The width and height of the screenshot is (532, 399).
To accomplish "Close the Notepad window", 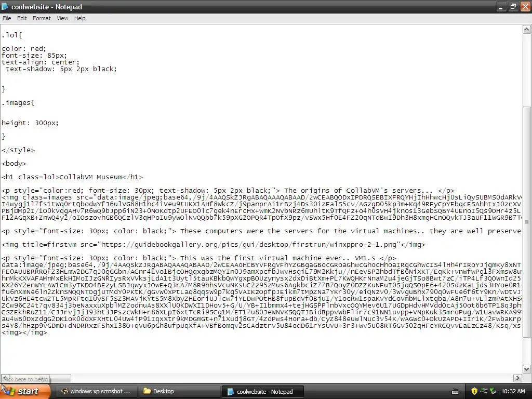I will point(526,7).
